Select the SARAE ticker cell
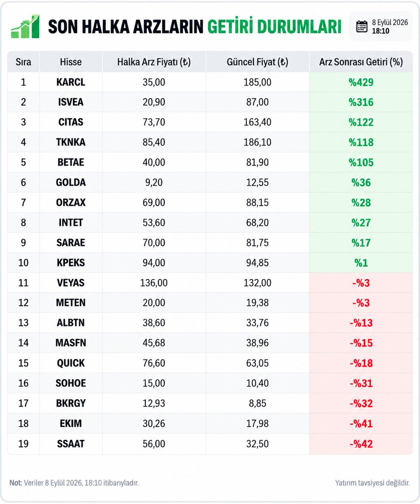Viewport: 420px width, 504px height. coord(71,243)
